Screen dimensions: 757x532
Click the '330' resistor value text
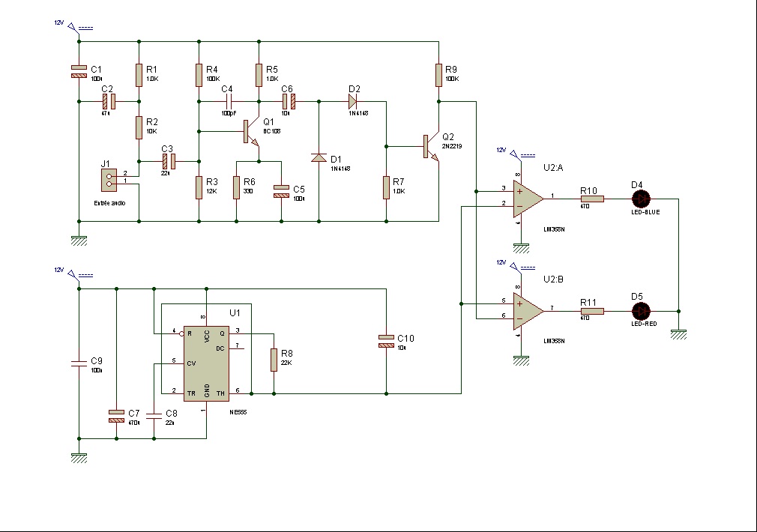point(248,191)
